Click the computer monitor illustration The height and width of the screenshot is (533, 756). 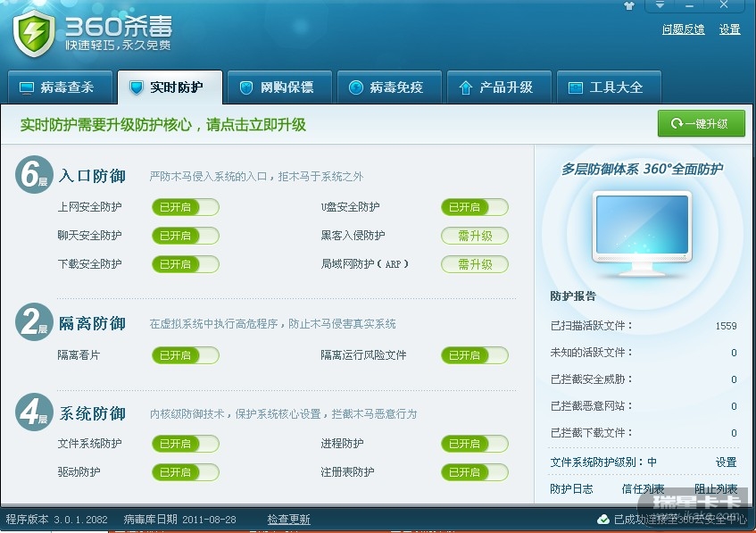(x=642, y=235)
